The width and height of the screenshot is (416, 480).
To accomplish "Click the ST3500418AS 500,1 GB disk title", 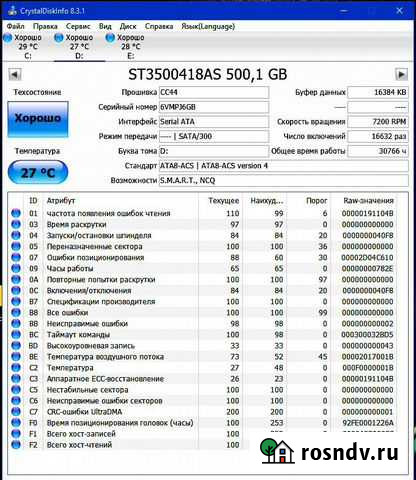I will tap(208, 74).
